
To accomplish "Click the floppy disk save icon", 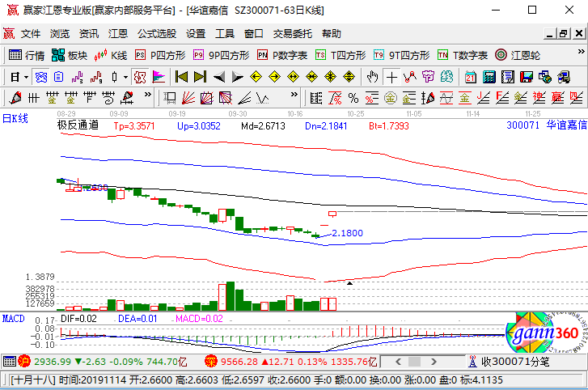I will point(526,77).
